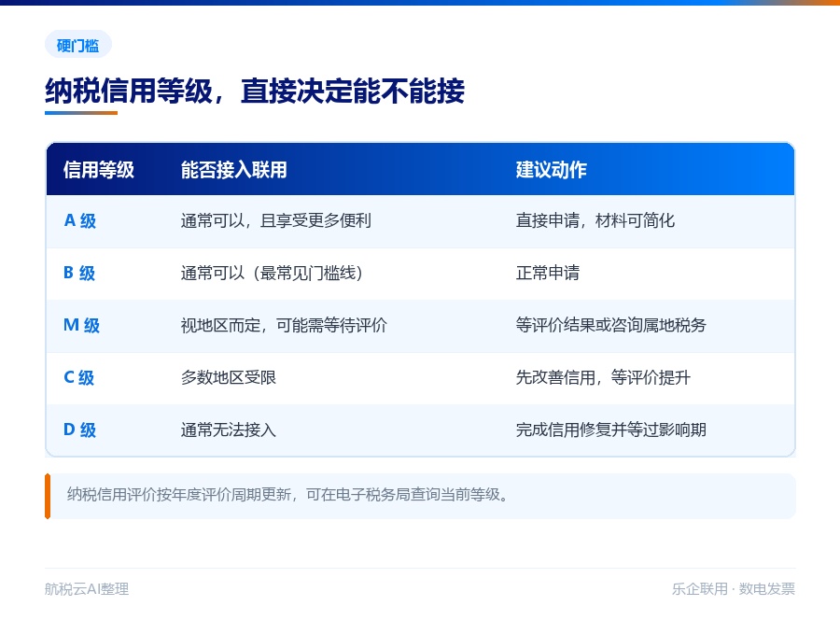Click the cell 通常可以（最常见门槛线）
The image size is (840, 620).
[272, 273]
